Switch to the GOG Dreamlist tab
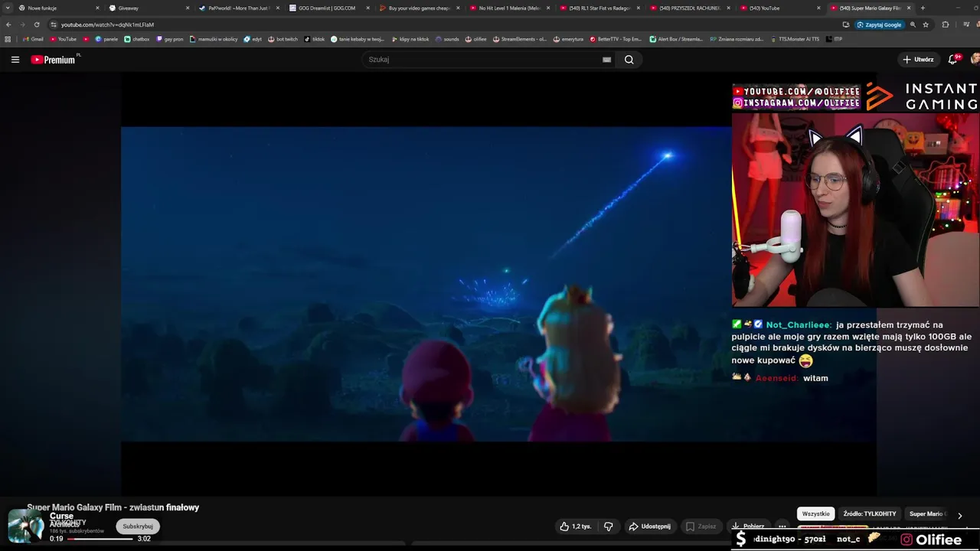The height and width of the screenshot is (551, 980). [328, 8]
